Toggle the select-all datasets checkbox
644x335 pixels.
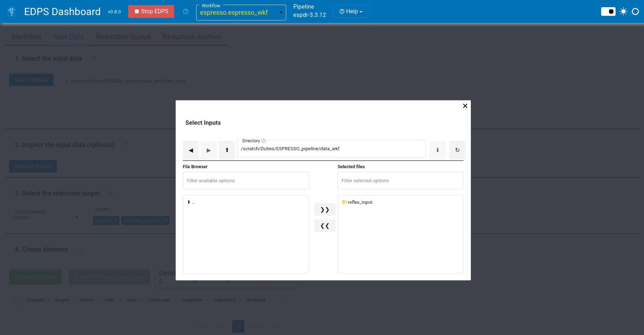click(17, 300)
